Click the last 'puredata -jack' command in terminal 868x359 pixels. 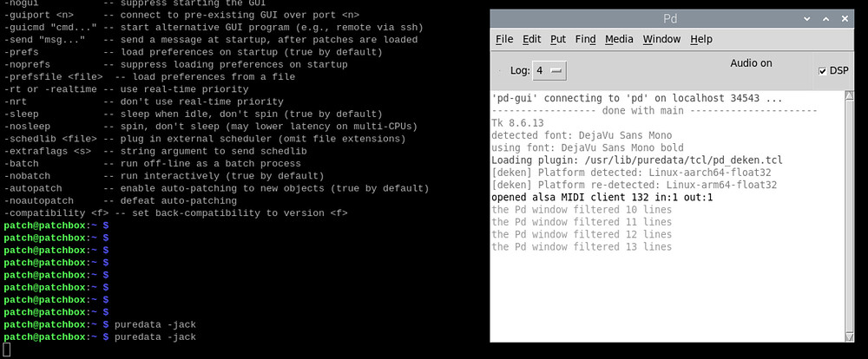tap(155, 336)
